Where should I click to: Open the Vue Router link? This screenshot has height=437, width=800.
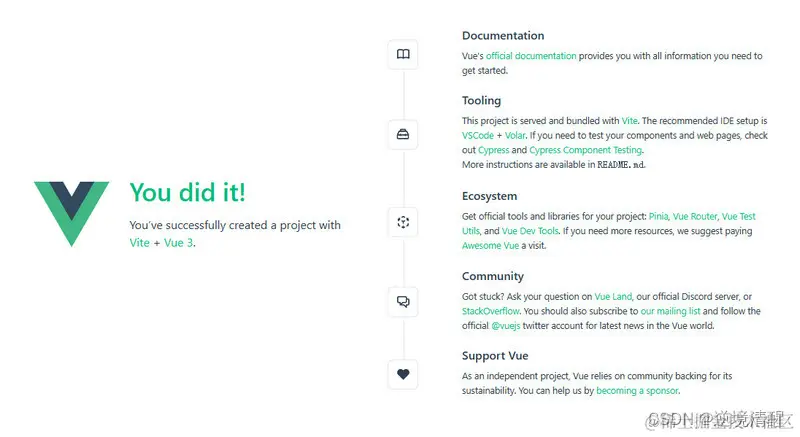[697, 216]
